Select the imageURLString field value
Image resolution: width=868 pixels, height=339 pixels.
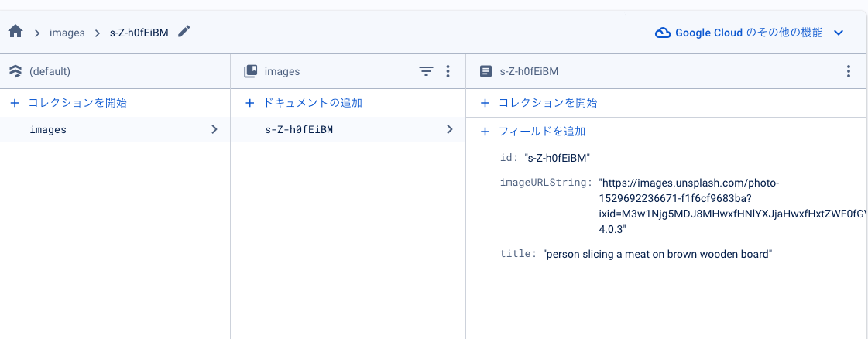689,206
